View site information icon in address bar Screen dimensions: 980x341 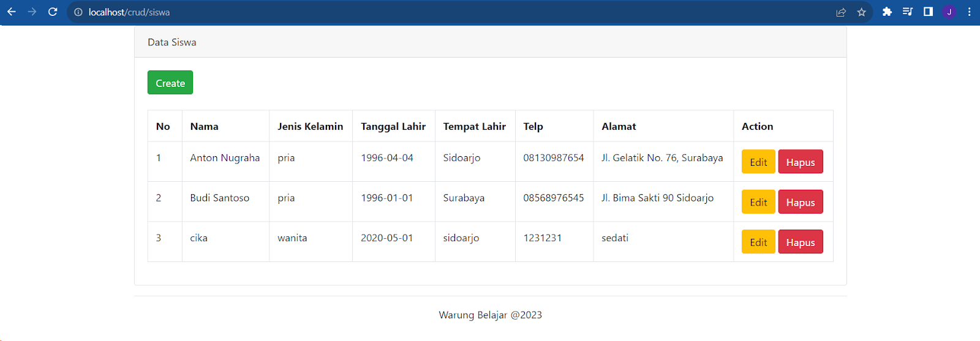pos(78,12)
